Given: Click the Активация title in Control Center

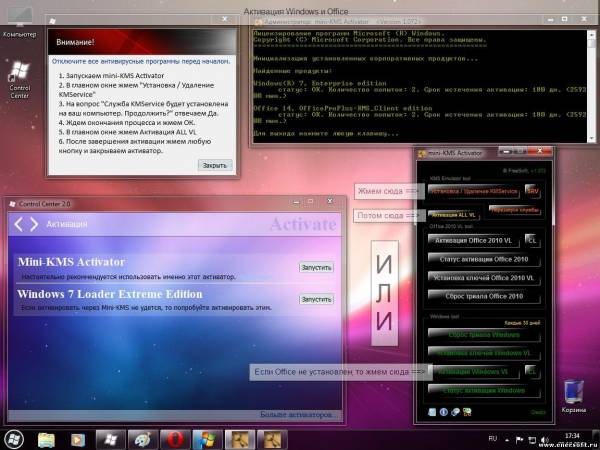Looking at the screenshot, I should [67, 224].
